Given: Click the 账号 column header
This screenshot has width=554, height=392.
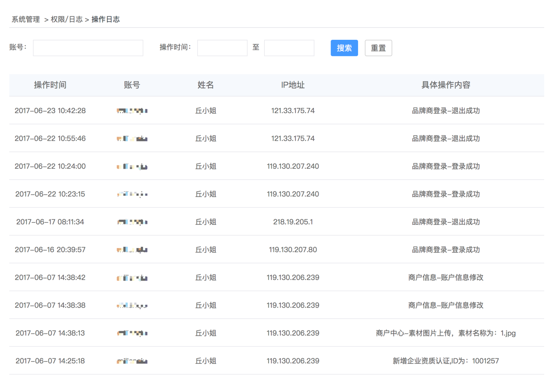Looking at the screenshot, I should [132, 85].
